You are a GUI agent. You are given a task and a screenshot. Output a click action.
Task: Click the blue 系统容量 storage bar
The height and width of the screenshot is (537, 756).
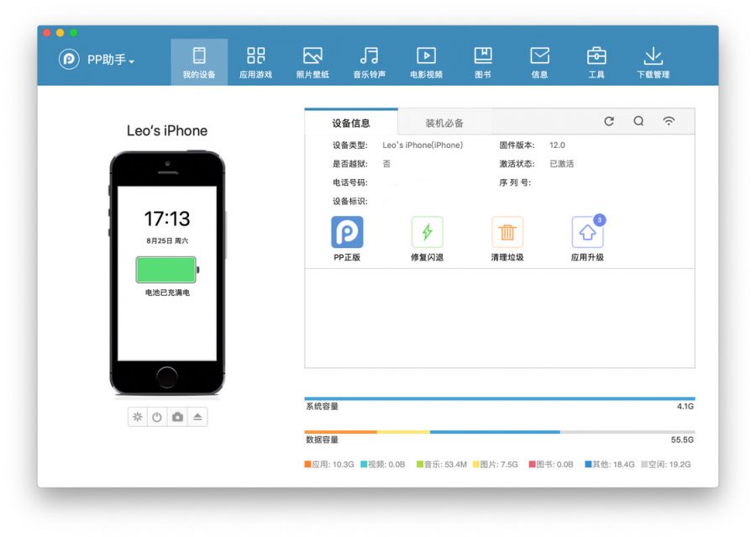point(500,398)
